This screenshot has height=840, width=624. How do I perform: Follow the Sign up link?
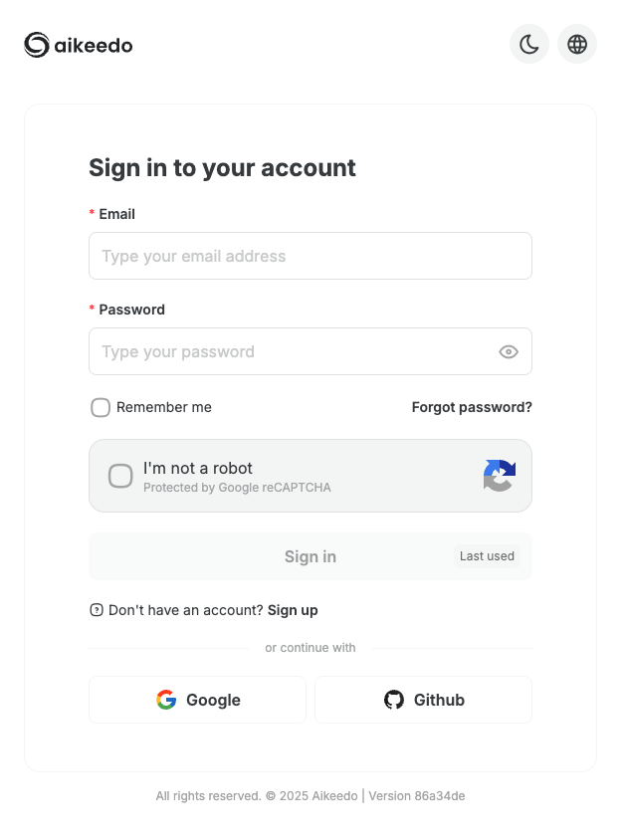pos(293,610)
